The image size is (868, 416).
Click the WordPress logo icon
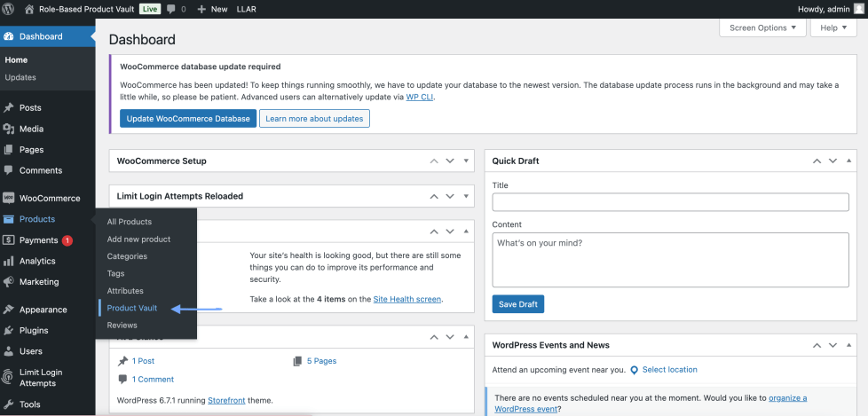point(10,9)
